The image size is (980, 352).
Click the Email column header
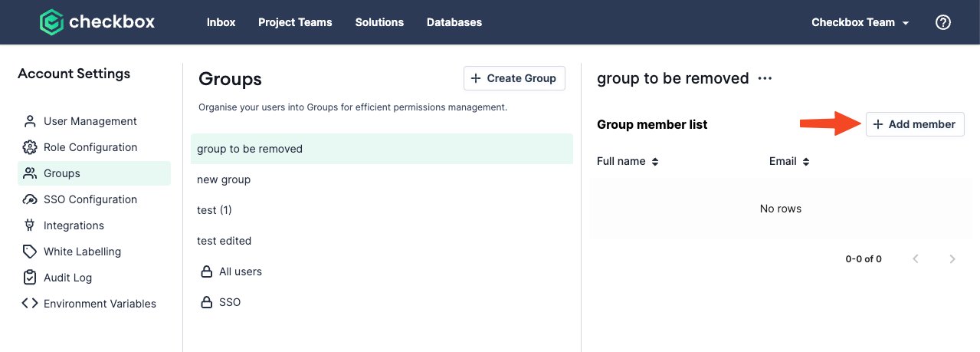coord(783,162)
